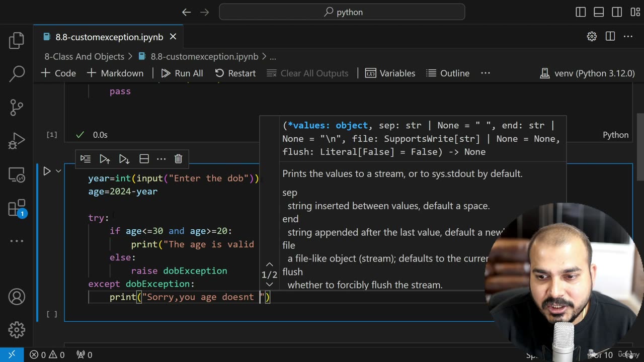Click the 0.0s execution time of first cell
The width and height of the screenshot is (644, 362).
pyautogui.click(x=100, y=135)
